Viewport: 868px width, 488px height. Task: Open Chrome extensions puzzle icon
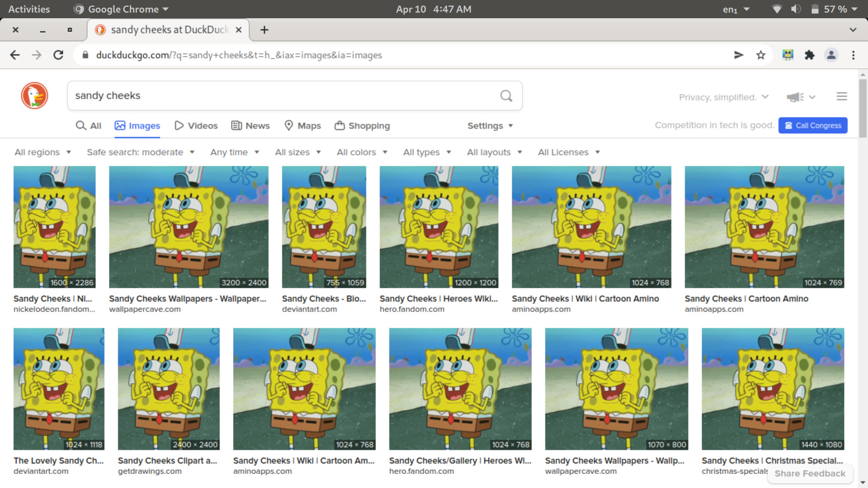(x=809, y=55)
